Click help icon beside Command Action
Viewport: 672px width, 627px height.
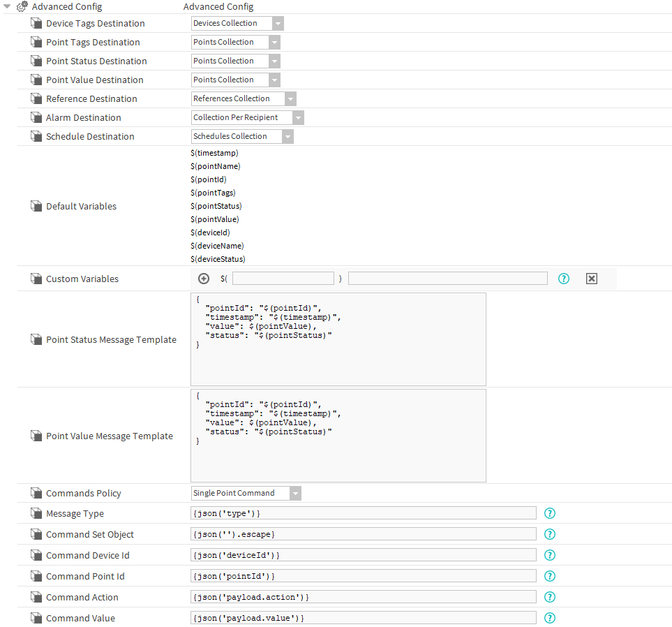[x=549, y=597]
